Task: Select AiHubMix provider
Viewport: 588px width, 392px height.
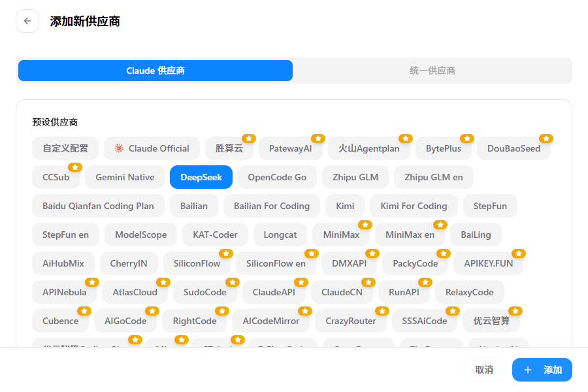Action: 63,263
